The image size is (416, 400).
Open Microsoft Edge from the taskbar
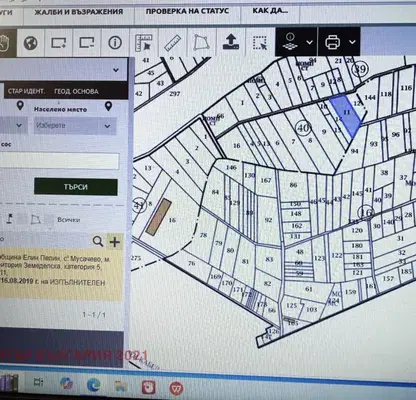point(94,385)
